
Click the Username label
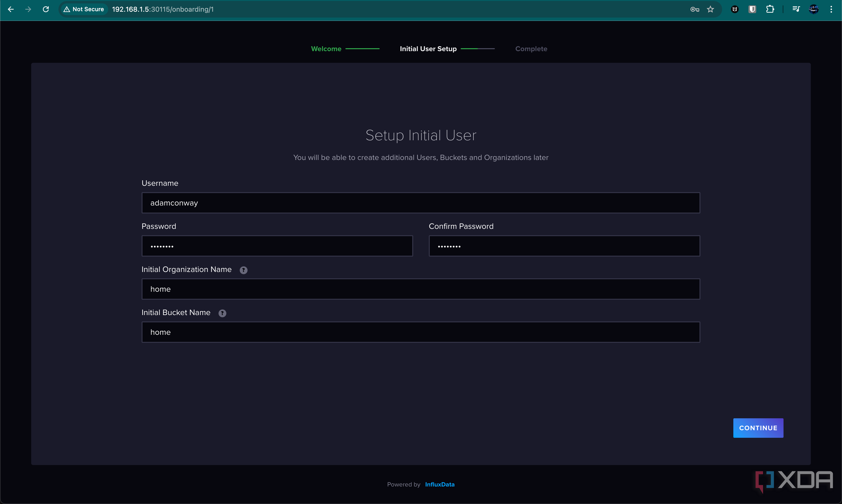pyautogui.click(x=160, y=183)
